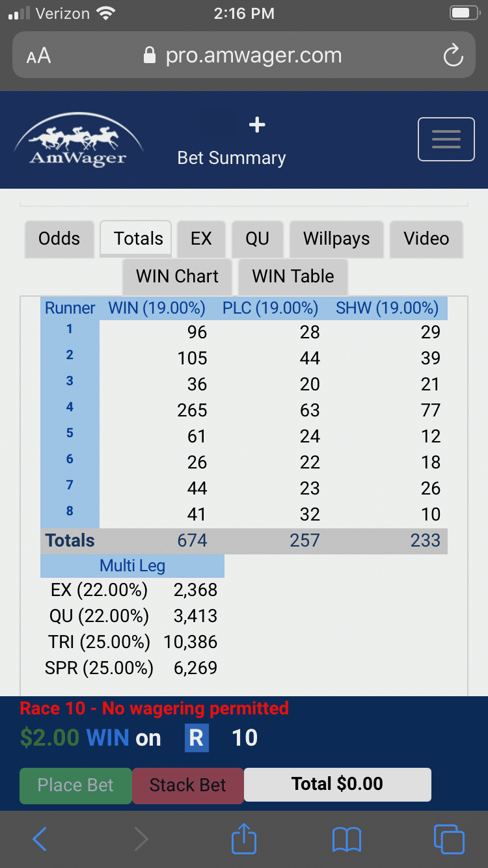Tap the AmWager horse logo
Image resolution: width=488 pixels, height=868 pixels.
coord(78,140)
